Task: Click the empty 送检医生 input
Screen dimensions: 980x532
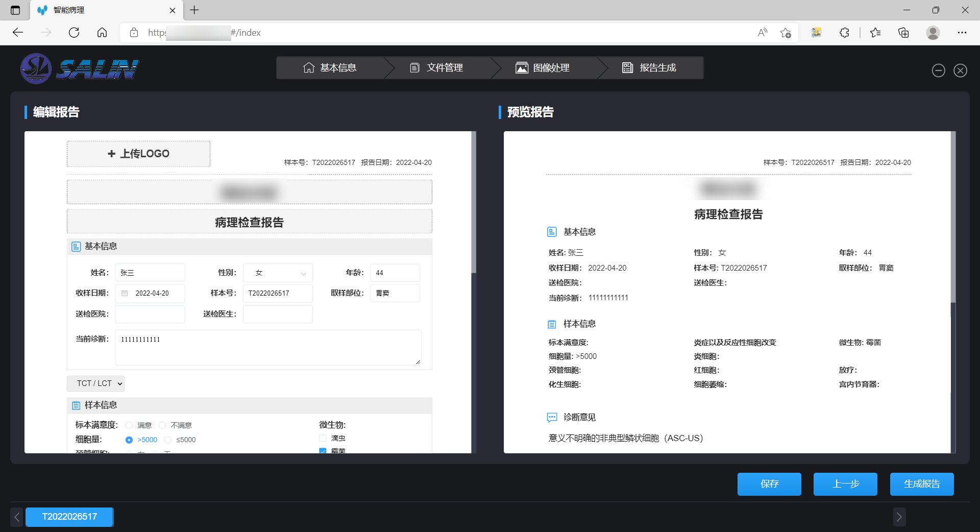Action: tap(278, 314)
